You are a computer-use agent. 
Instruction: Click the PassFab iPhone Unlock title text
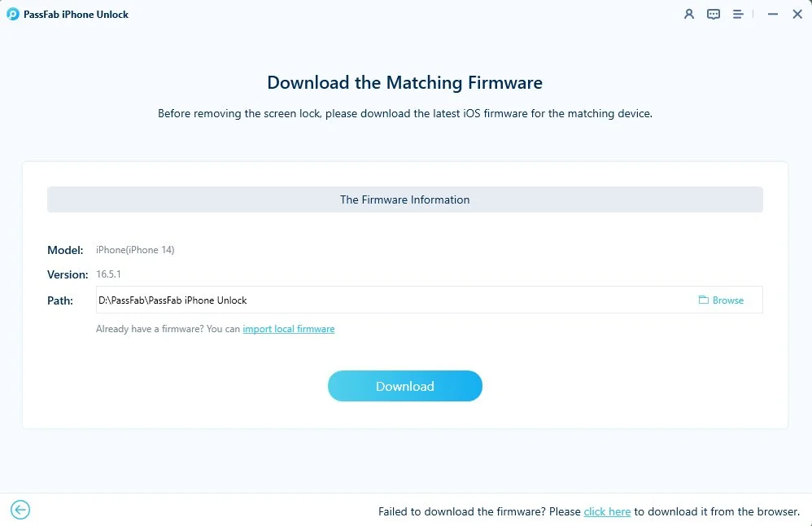(76, 14)
